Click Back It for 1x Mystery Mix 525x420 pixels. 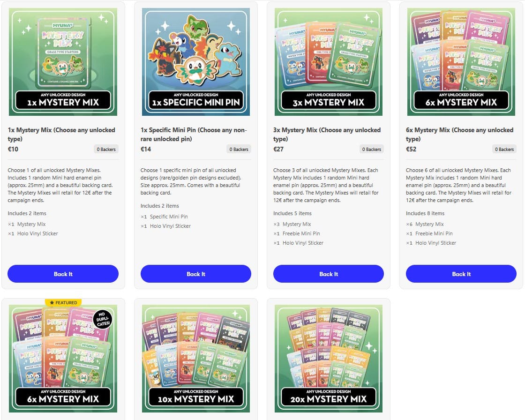pos(63,274)
